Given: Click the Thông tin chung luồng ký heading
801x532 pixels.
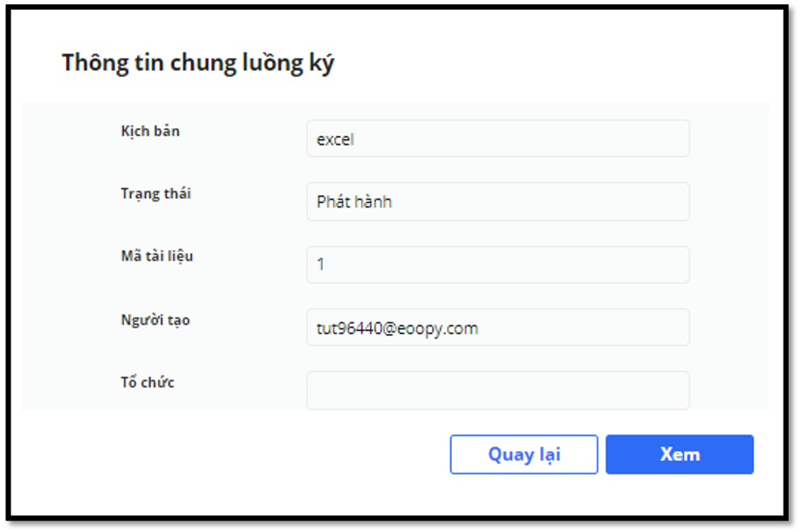Looking at the screenshot, I should (198, 64).
